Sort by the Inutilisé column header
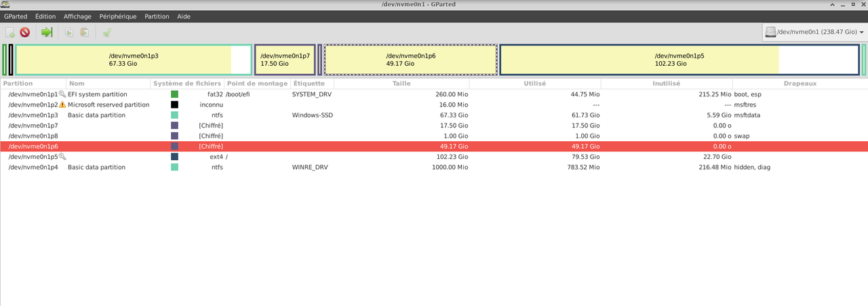Viewport: 868px width, 306px height. pyautogui.click(x=667, y=83)
